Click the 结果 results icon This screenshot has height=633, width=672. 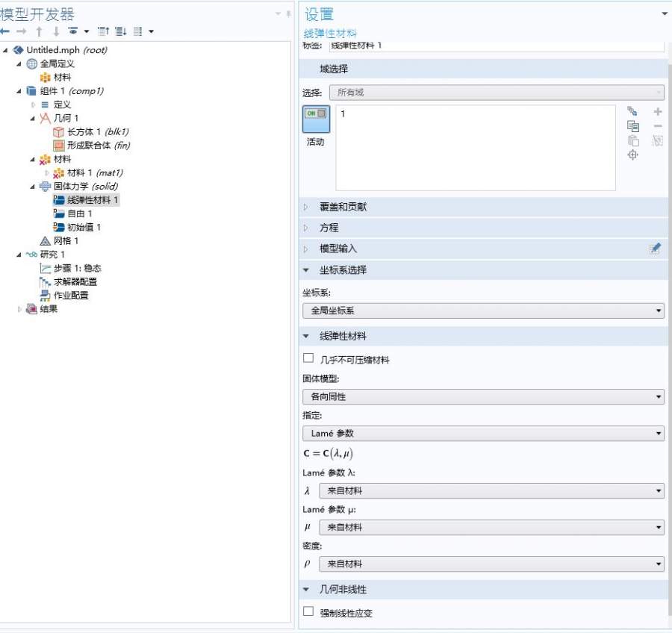pos(31,309)
